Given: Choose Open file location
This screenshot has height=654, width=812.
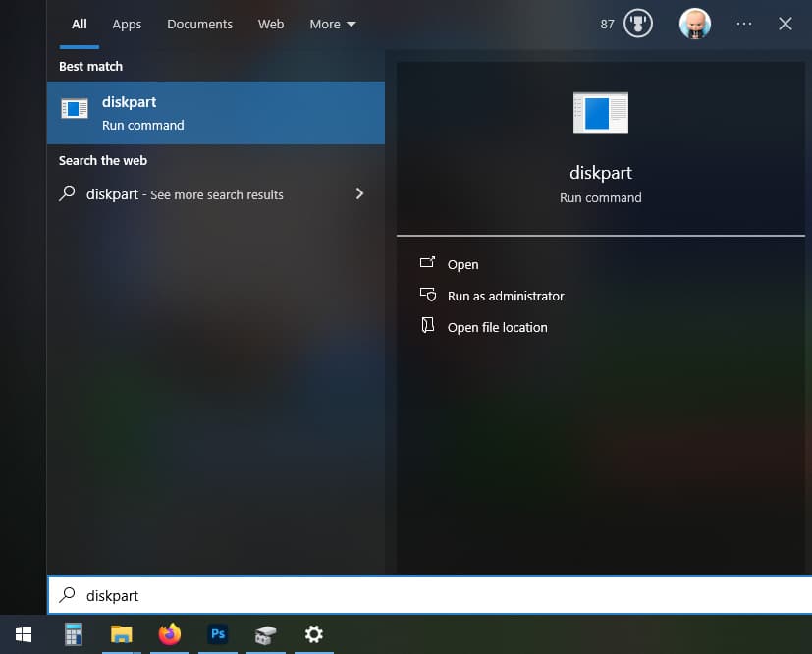Looking at the screenshot, I should point(497,327).
